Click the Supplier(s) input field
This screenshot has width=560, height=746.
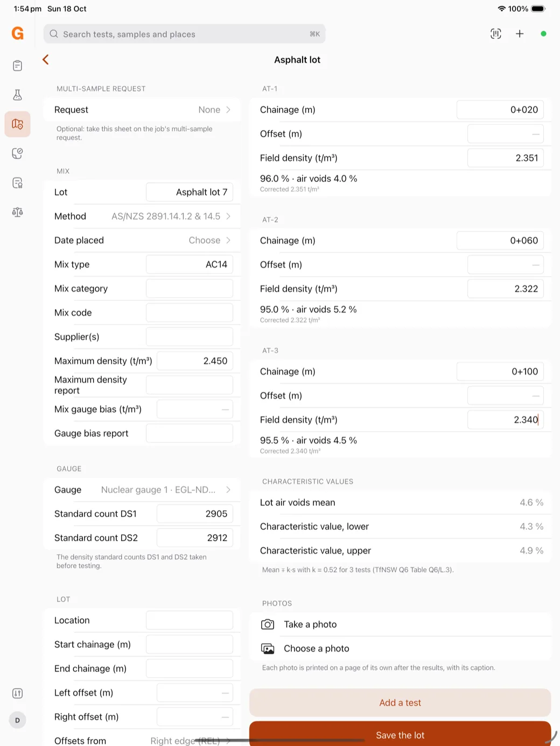190,337
